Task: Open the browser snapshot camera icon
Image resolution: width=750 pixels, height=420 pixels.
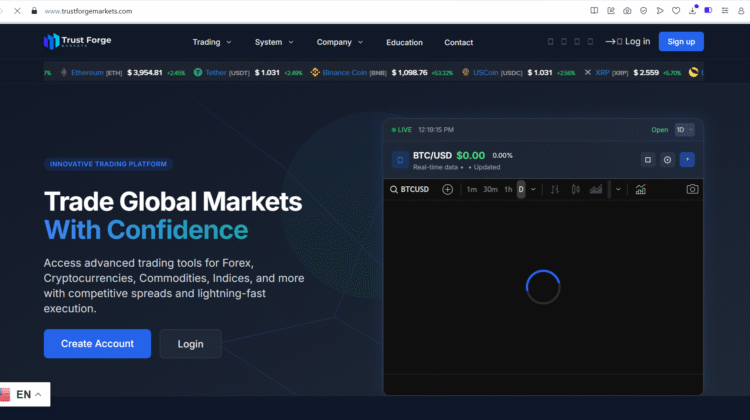Action: pos(627,10)
